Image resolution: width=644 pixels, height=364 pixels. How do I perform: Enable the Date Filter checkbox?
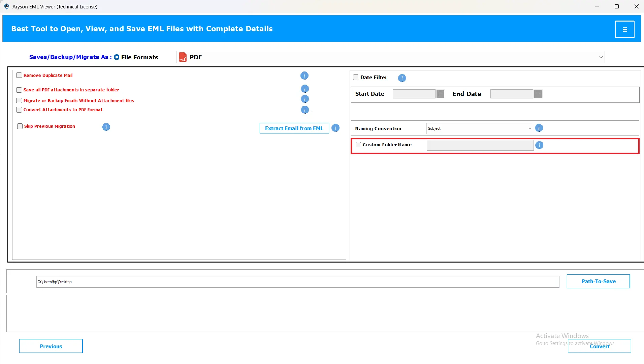tap(356, 78)
